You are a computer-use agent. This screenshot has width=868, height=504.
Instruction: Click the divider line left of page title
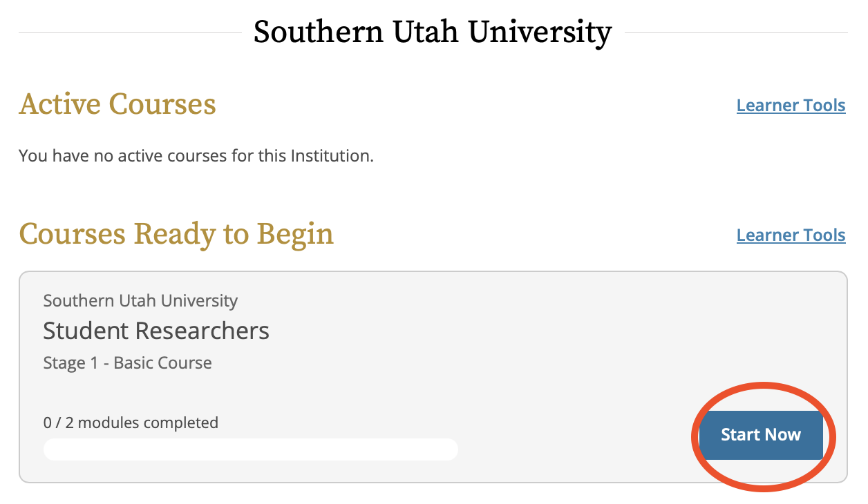tap(130, 32)
